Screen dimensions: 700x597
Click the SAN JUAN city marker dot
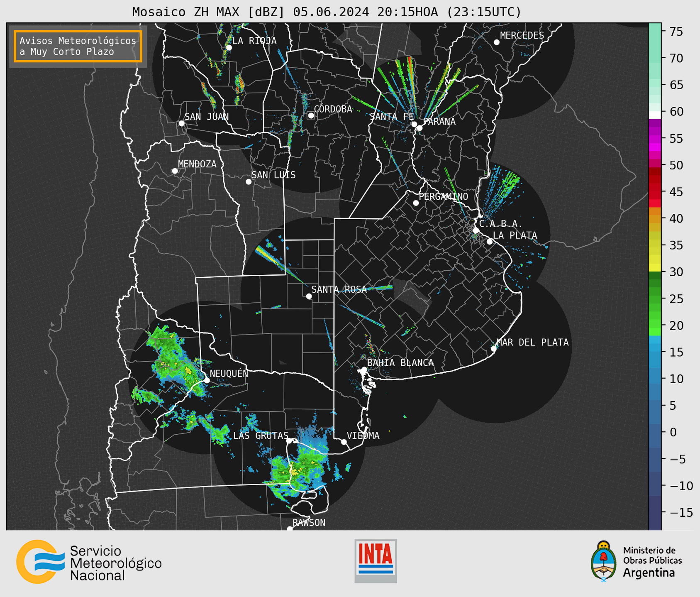pos(181,123)
